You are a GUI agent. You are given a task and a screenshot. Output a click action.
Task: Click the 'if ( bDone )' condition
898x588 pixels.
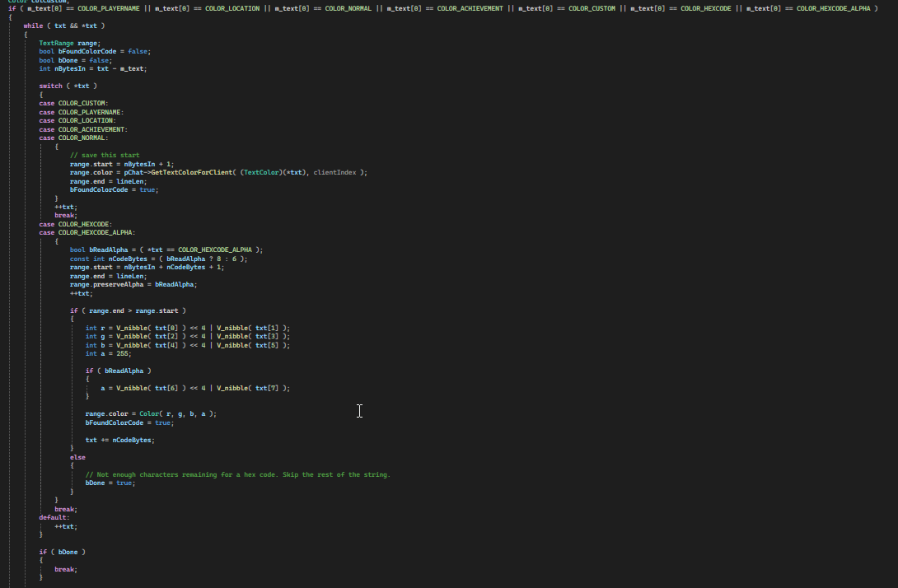pyautogui.click(x=62, y=552)
